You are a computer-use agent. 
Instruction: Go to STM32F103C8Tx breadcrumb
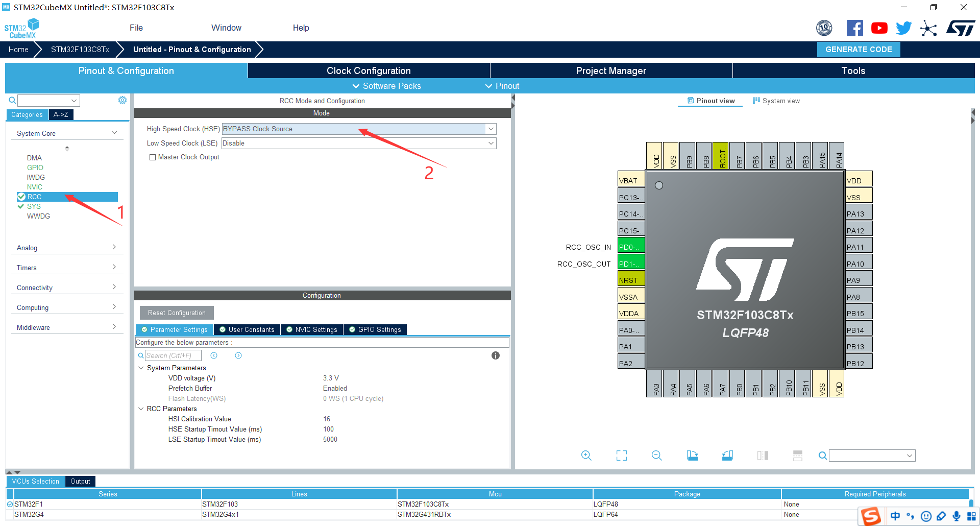tap(80, 50)
